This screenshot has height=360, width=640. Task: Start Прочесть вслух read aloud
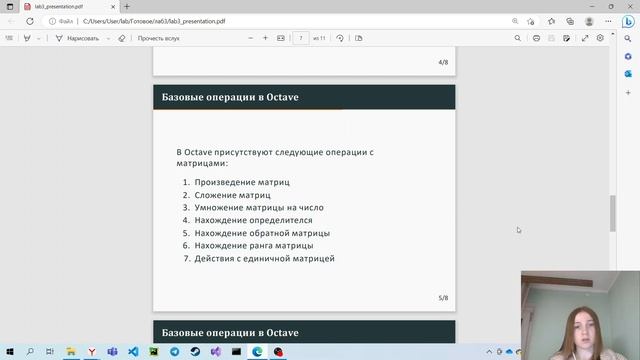point(158,38)
